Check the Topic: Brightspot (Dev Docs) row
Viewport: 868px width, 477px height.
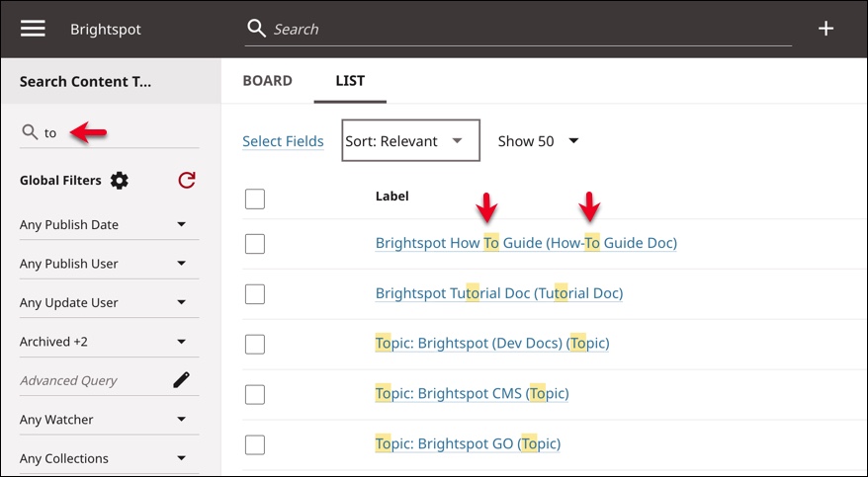tap(255, 345)
